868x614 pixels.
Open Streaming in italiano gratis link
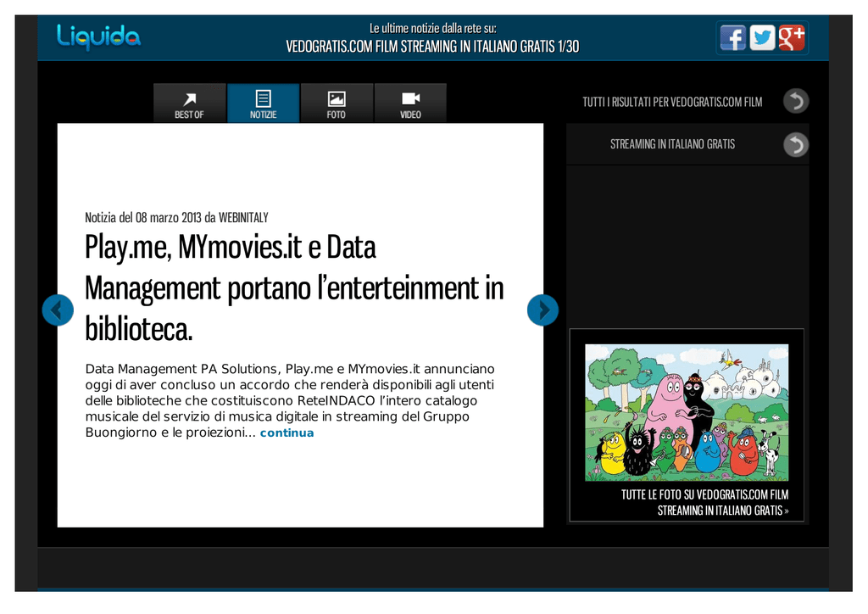(672, 144)
